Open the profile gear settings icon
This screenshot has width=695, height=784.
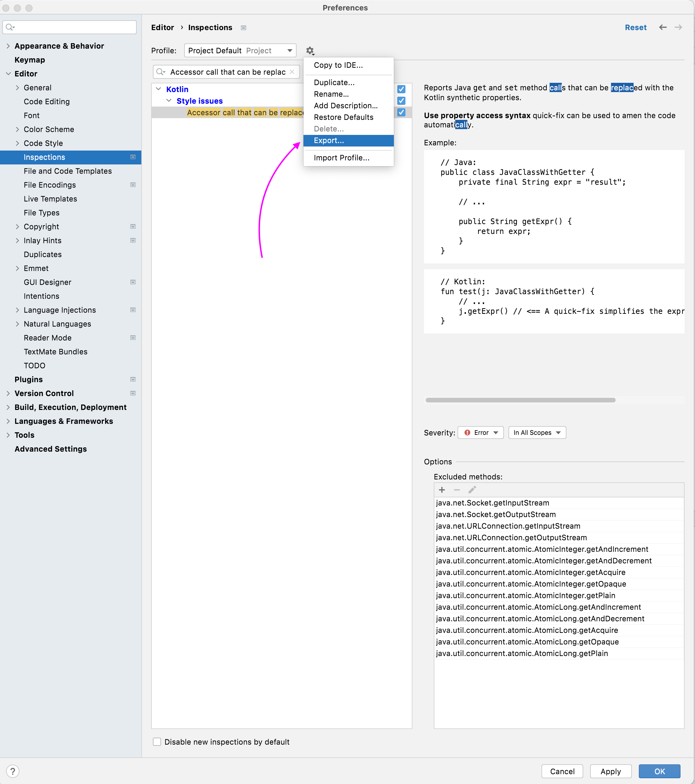pos(310,51)
